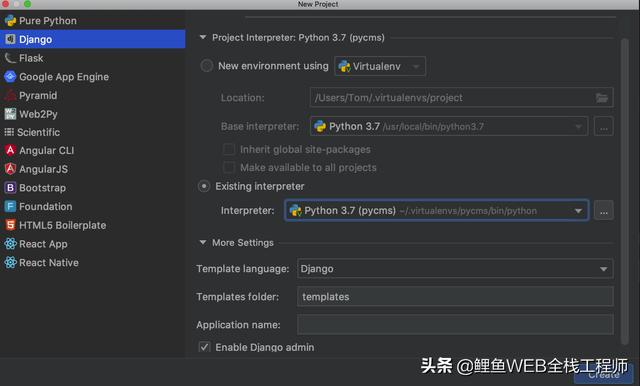The image size is (640, 386).
Task: Collapse the Project Interpreter section
Action: (x=203, y=38)
